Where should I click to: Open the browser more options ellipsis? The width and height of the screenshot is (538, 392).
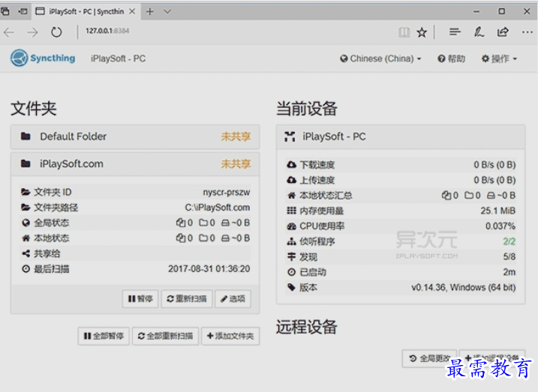(527, 32)
